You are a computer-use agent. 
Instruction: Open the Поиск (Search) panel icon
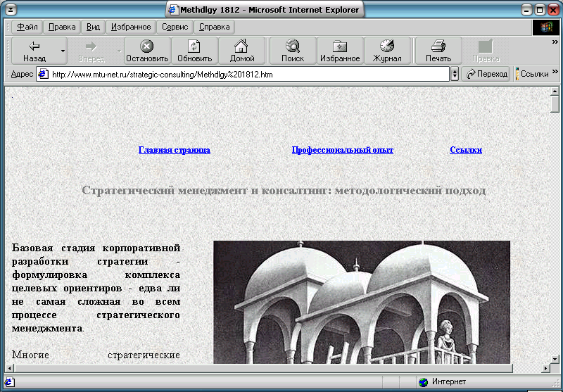coord(292,46)
